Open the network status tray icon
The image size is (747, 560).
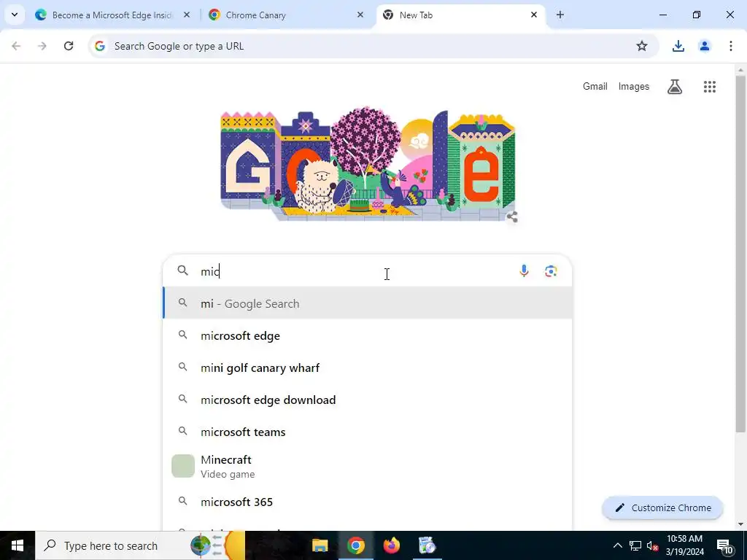[x=635, y=545]
